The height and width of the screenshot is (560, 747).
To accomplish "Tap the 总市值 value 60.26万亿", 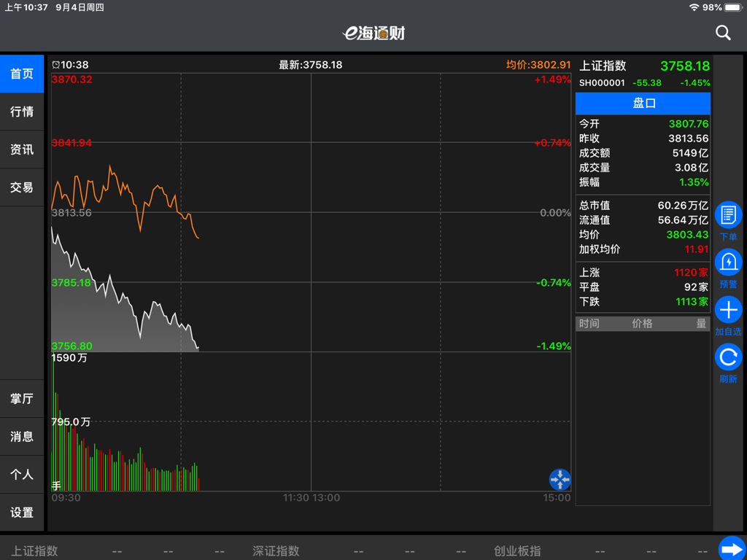I will [x=683, y=205].
